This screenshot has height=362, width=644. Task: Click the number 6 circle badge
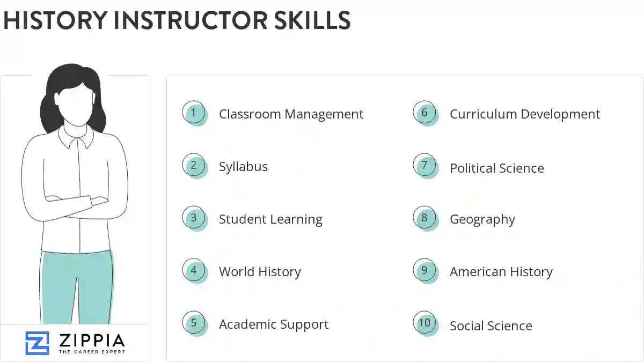pyautogui.click(x=425, y=113)
